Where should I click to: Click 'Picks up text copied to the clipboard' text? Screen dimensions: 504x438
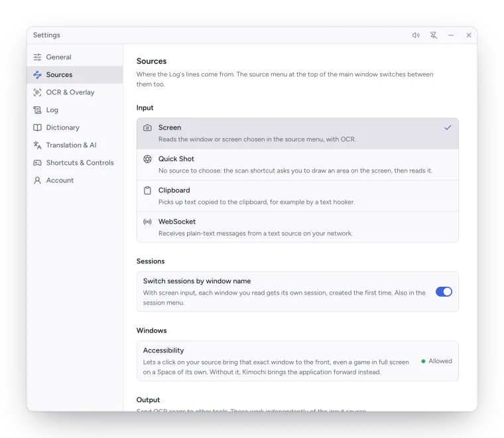click(x=257, y=202)
